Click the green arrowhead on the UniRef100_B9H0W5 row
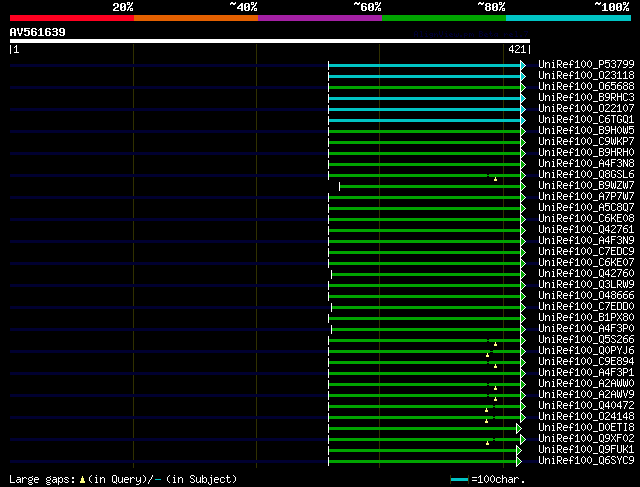This screenshot has width=640, height=487. 523,131
